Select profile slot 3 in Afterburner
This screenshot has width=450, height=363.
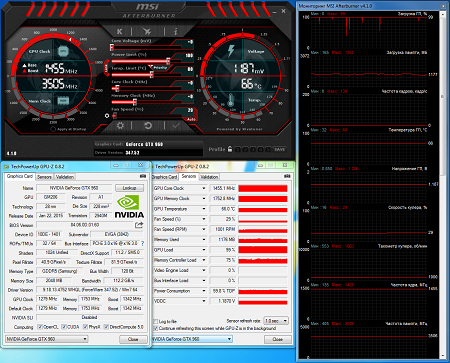pos(253,149)
